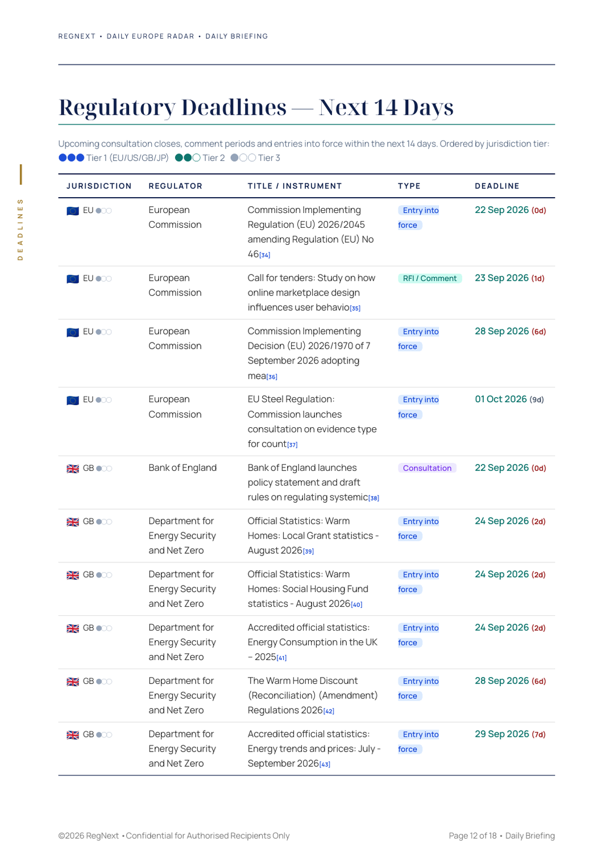This screenshot has width=614, height=868.
Task: Click the Consultation type badge
Action: (x=427, y=468)
